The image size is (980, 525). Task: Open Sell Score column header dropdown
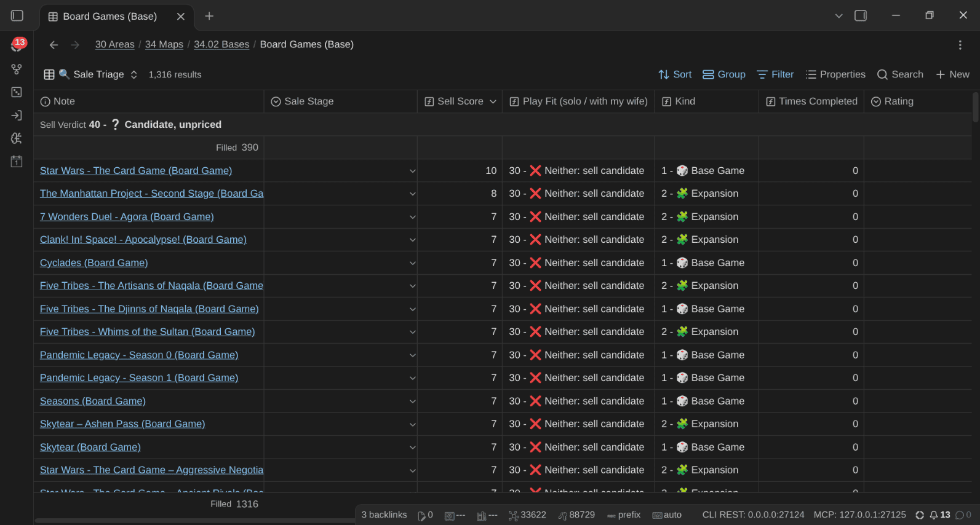[x=493, y=101]
